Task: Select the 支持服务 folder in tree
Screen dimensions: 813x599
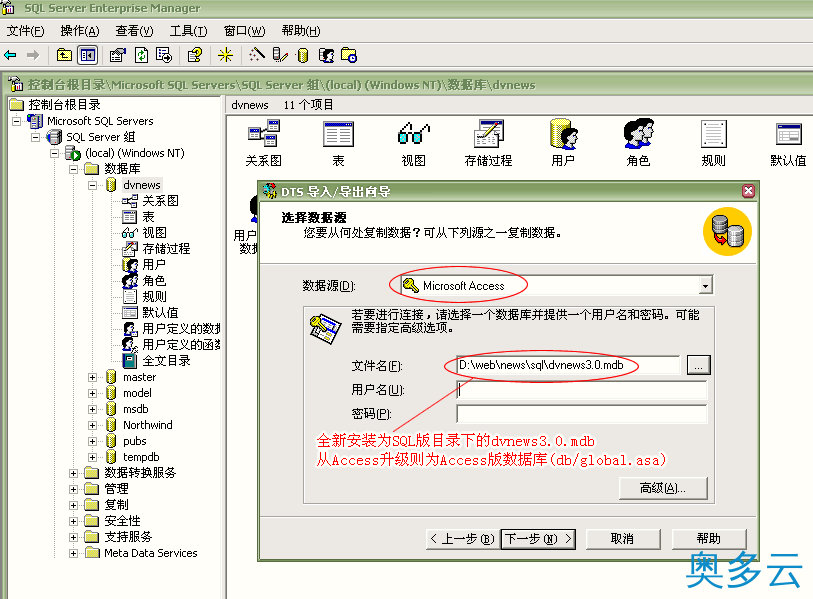Action: (128, 537)
